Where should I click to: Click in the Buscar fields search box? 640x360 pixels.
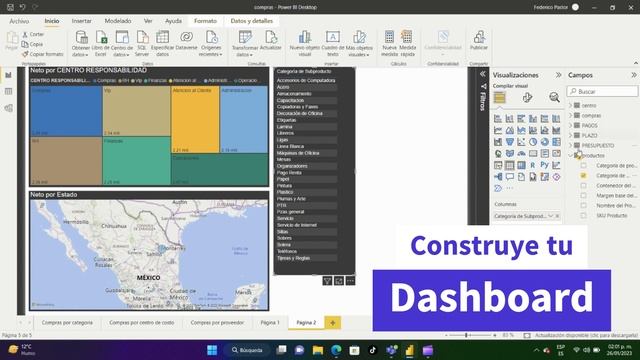point(602,91)
